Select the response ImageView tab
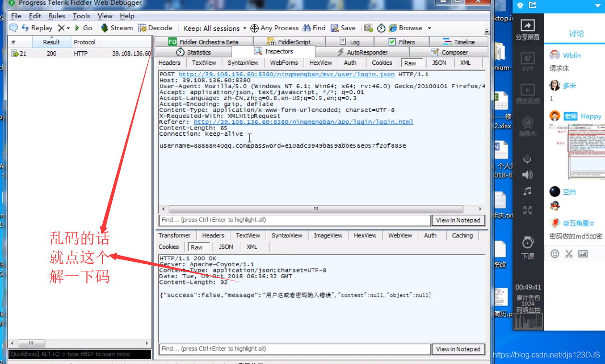Image resolution: width=605 pixels, height=364 pixels. pos(328,235)
